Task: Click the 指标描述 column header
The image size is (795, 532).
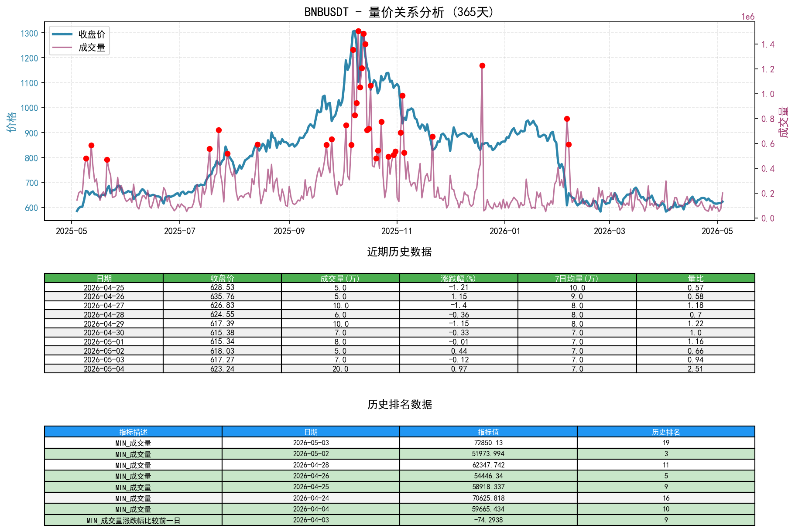Action: 133,432
